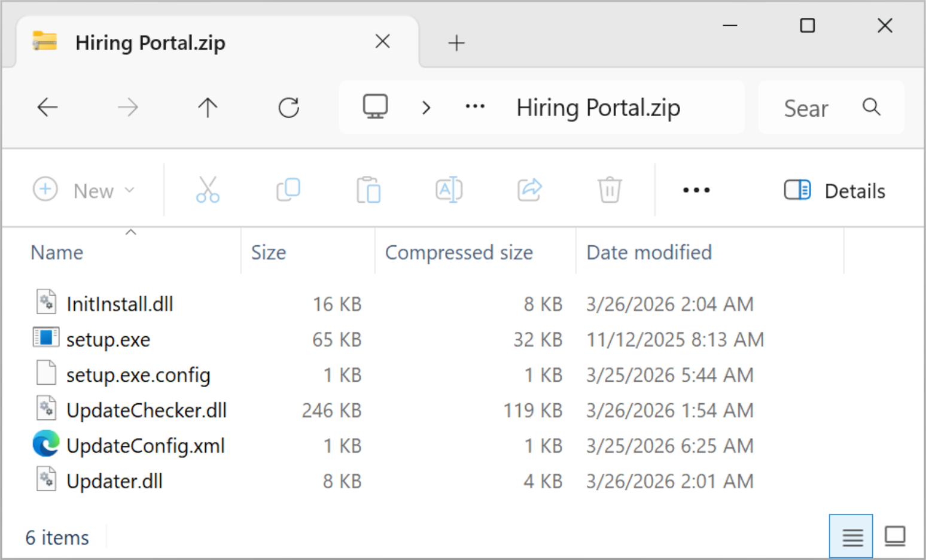
Task: Click date 3/26/2026 2:04 AM
Action: [669, 304]
